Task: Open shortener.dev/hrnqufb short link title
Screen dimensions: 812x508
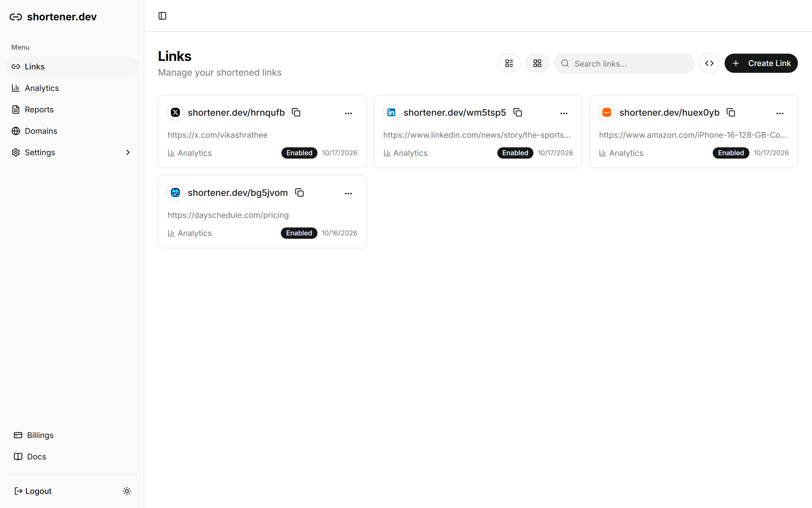Action: point(236,112)
